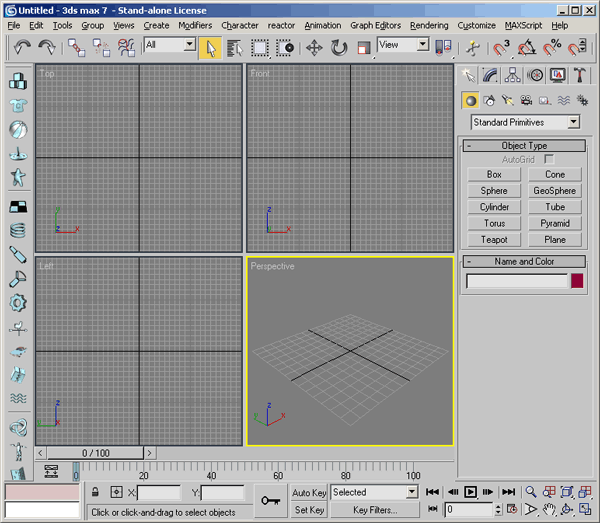Viewport: 600px width, 523px height.
Task: Choose the Cameras category icon
Action: [525, 100]
